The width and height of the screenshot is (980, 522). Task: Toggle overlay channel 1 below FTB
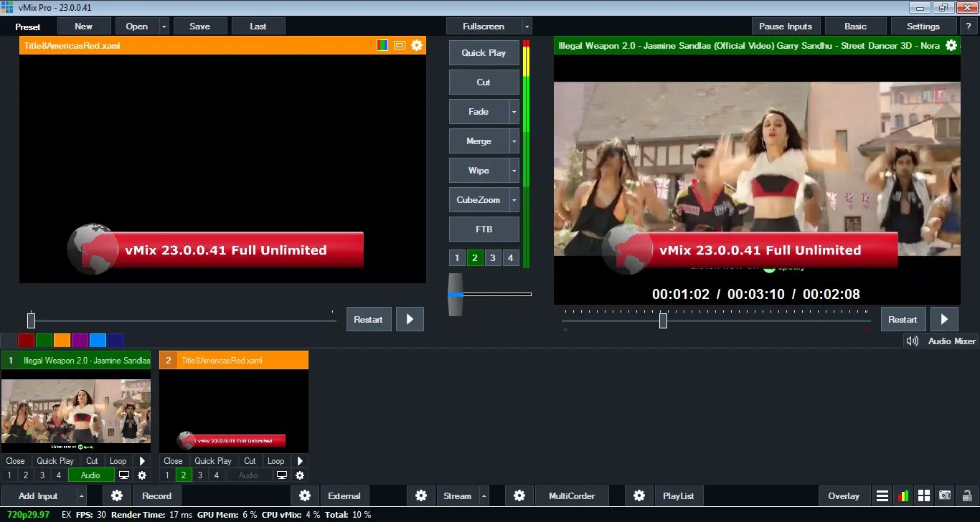tap(458, 258)
